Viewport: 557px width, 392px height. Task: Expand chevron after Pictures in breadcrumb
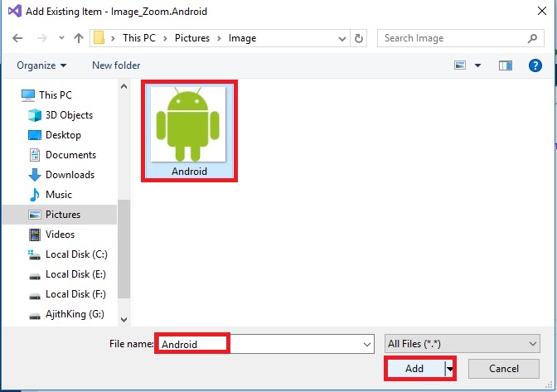click(x=219, y=38)
